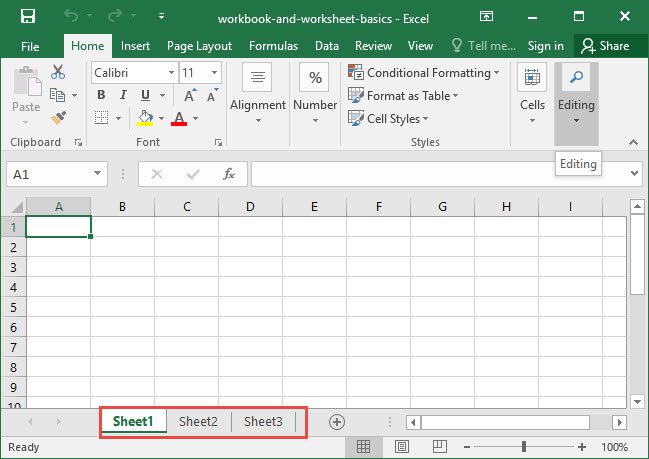Apply yellow Fill Color bucket

[145, 118]
